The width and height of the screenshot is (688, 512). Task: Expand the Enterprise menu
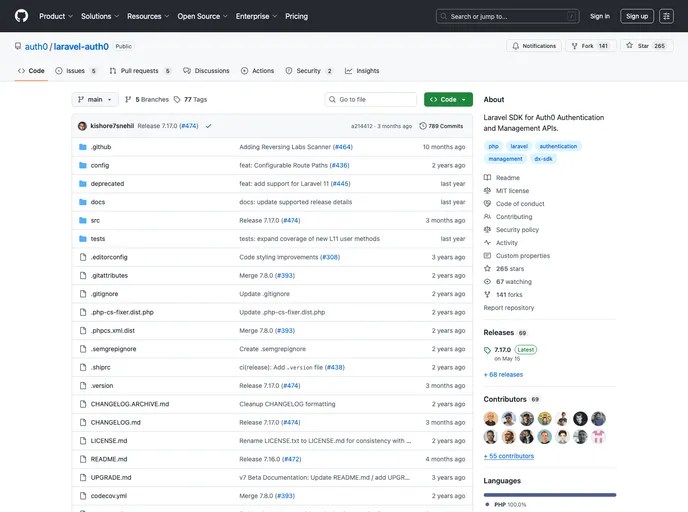[x=256, y=16]
